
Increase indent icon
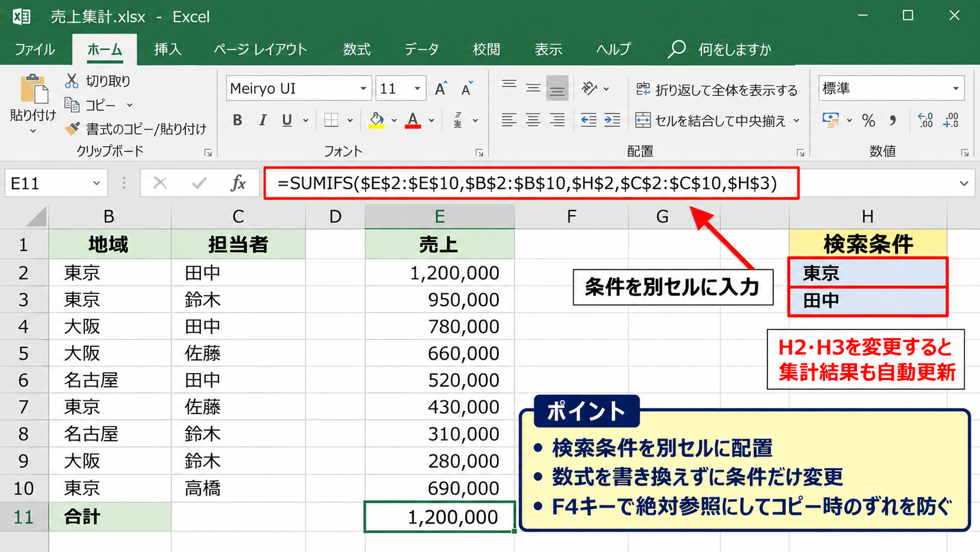click(x=612, y=120)
